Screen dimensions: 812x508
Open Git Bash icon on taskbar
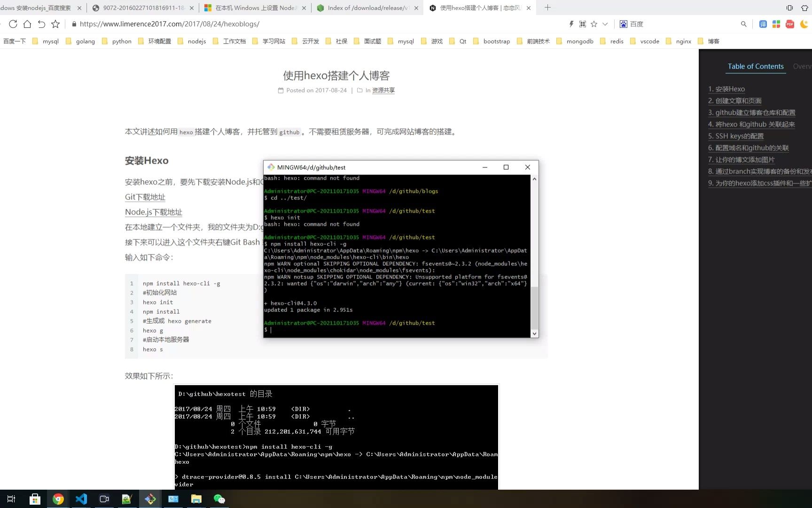(150, 499)
